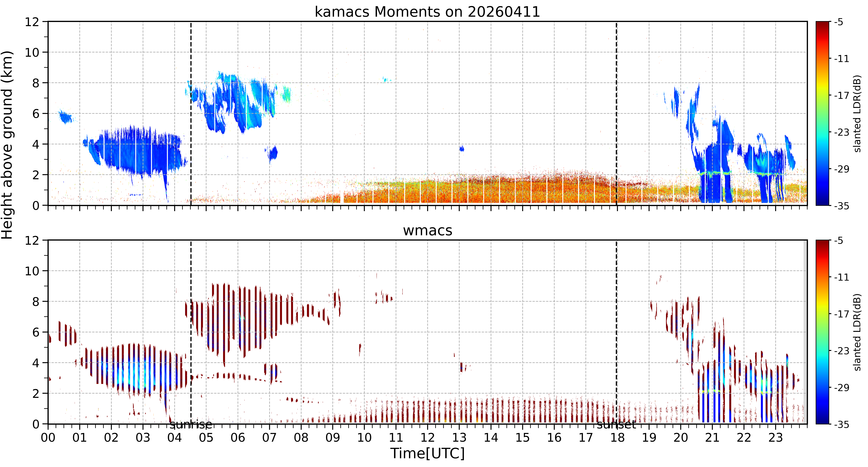This screenshot has height=467, width=868.
Task: Click the "10" height tick of the kamacs plot
Action: [x=32, y=53]
